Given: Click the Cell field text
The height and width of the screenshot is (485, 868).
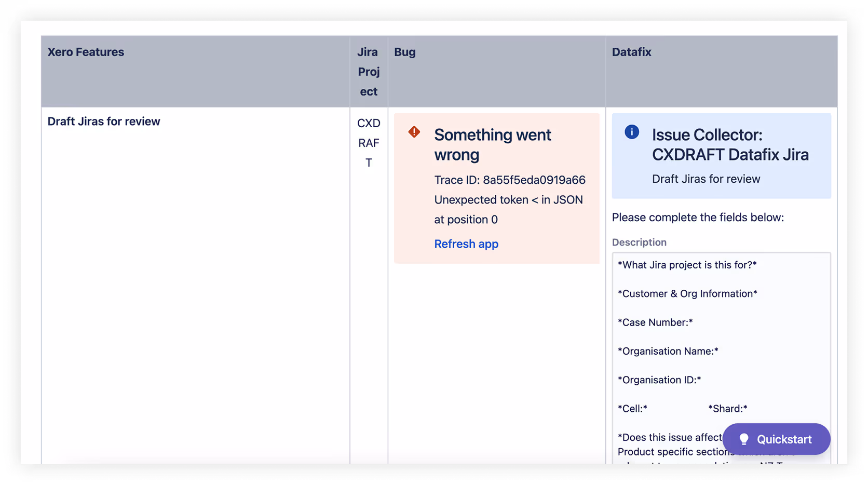Looking at the screenshot, I should pos(632,409).
